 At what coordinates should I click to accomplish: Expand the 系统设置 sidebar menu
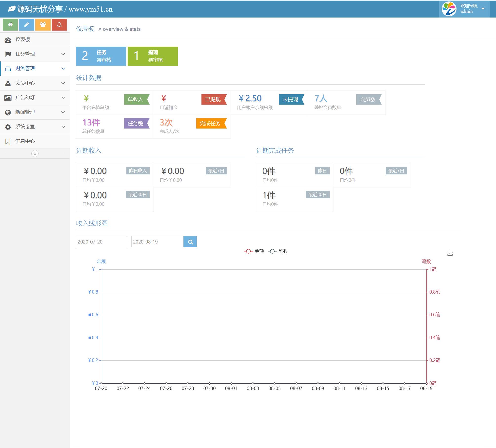(x=25, y=127)
